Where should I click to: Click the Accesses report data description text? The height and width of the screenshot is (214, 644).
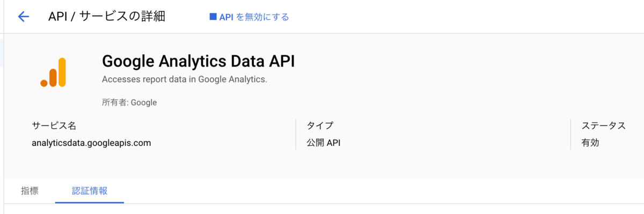pos(184,79)
